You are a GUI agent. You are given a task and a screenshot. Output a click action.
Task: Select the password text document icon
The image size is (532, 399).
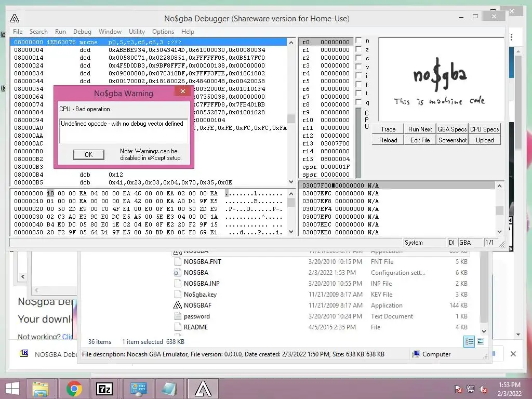tap(178, 316)
